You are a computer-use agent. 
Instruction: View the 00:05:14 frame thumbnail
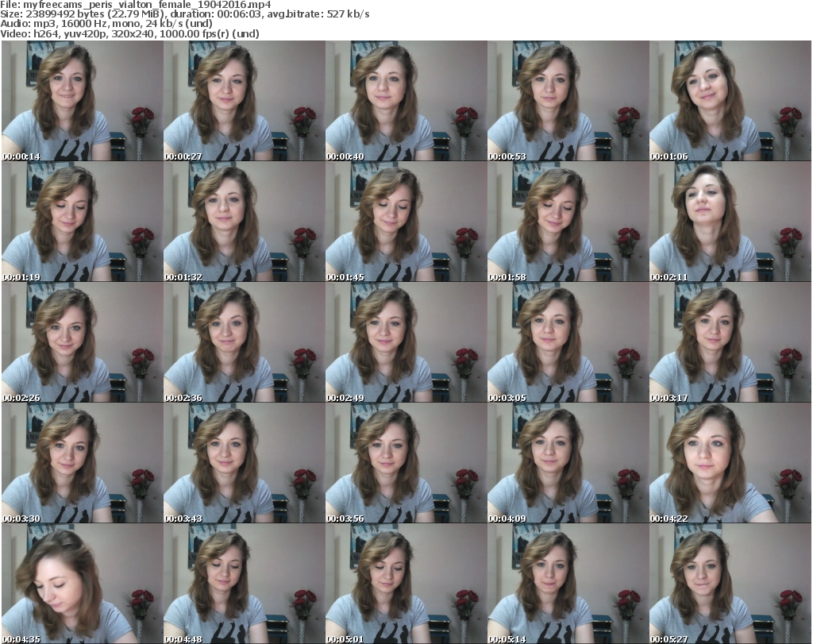[568, 584]
